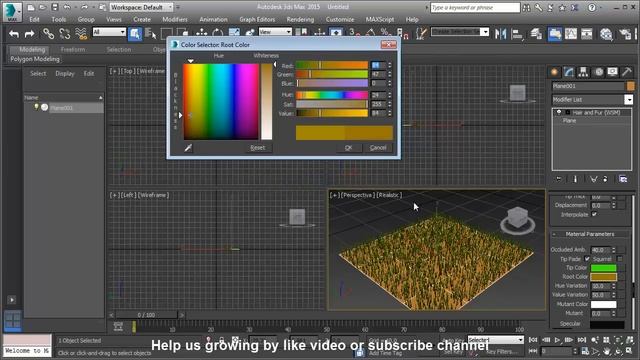
Task: Pick color with the eyedropper tool
Action: 188,148
